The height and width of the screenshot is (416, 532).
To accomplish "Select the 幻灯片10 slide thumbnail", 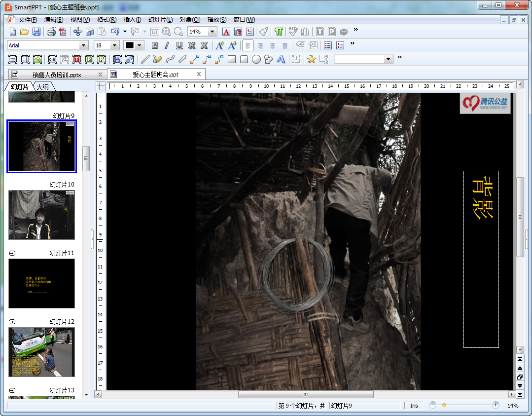I will (x=41, y=215).
